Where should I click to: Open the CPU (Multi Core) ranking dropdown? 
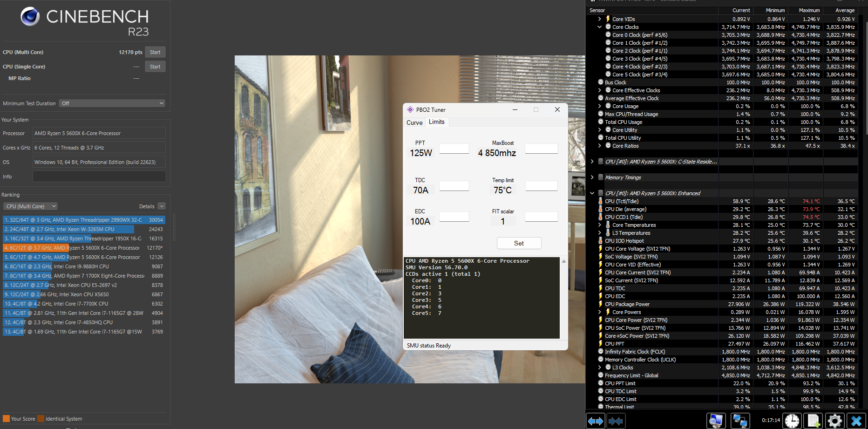point(31,206)
